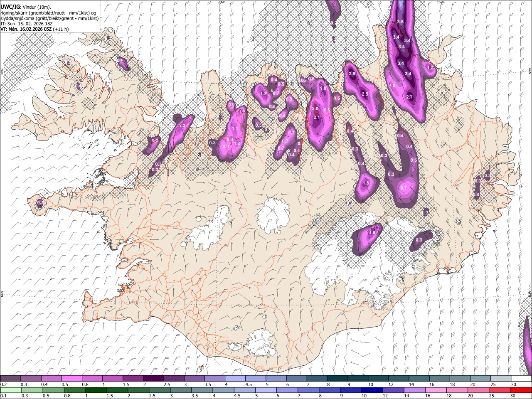Image resolution: width=532 pixels, height=399 pixels.
Task: Select the IT: Sun. 15. 02. 2026 18Z line
Action: click(x=27, y=24)
